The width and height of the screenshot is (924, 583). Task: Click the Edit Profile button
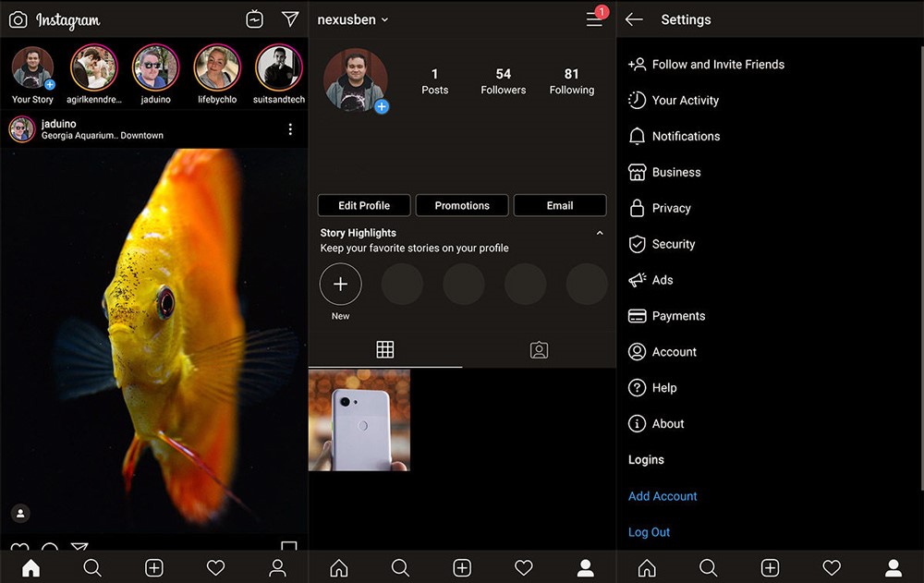364,205
